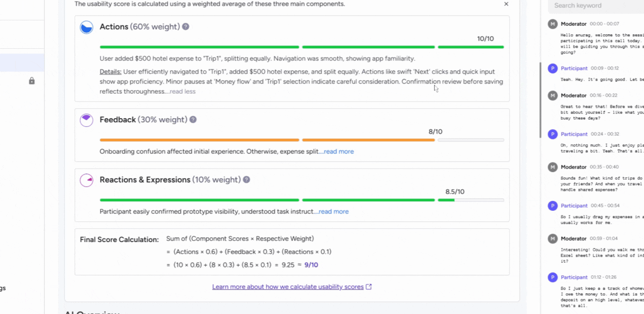Click the Feedback 8/10 orange progress bar
Image resolution: width=644 pixels, height=314 pixels.
tap(302, 140)
